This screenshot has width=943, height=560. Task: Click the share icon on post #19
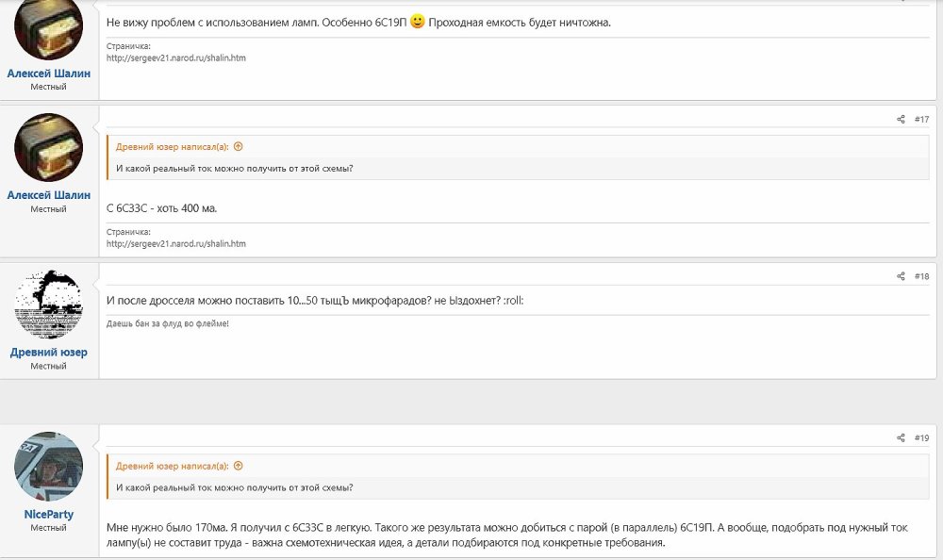click(x=901, y=438)
